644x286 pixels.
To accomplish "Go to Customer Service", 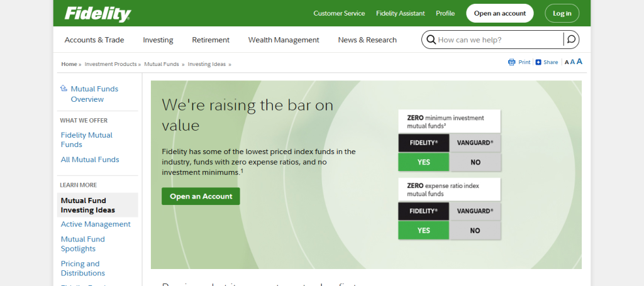I will [339, 13].
